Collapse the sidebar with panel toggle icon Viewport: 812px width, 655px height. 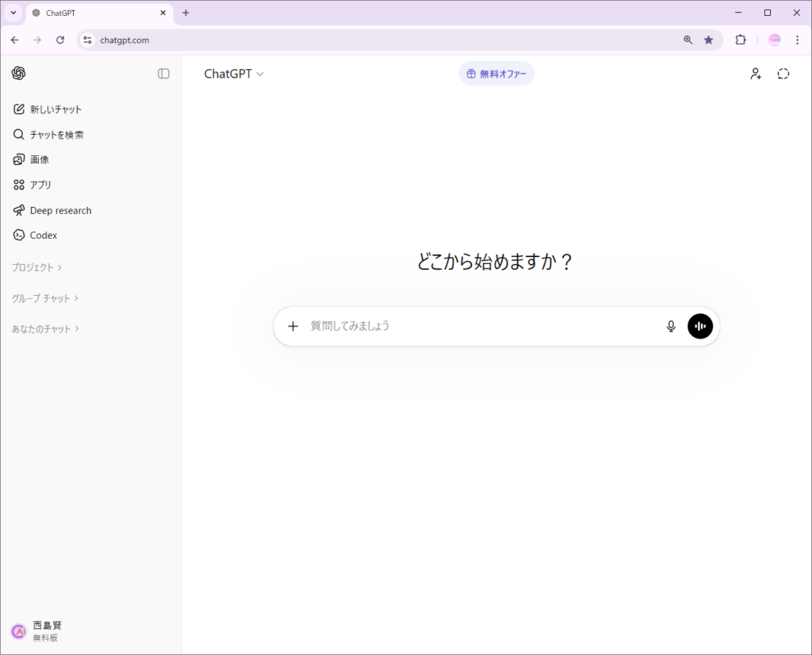[163, 74]
